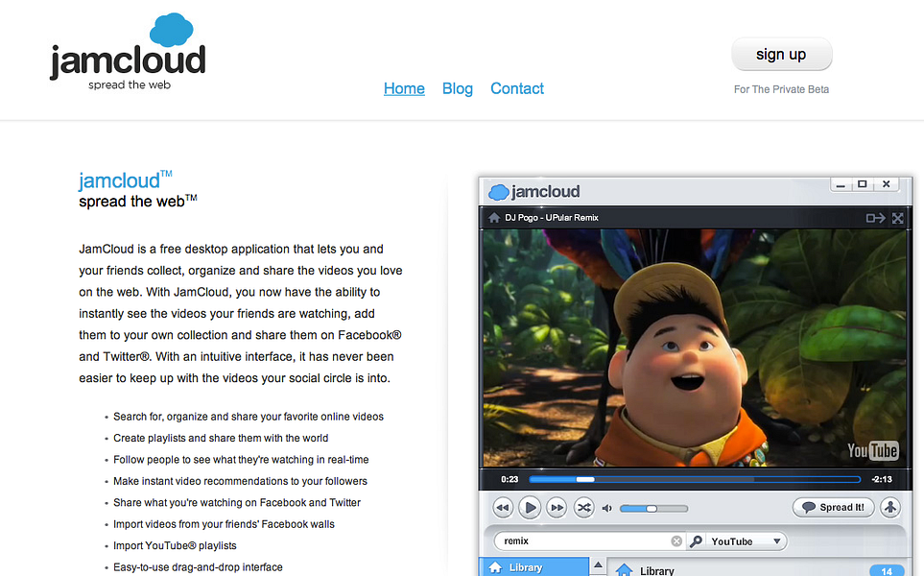Click the search magnifier icon
The height and width of the screenshot is (576, 924).
pos(698,540)
